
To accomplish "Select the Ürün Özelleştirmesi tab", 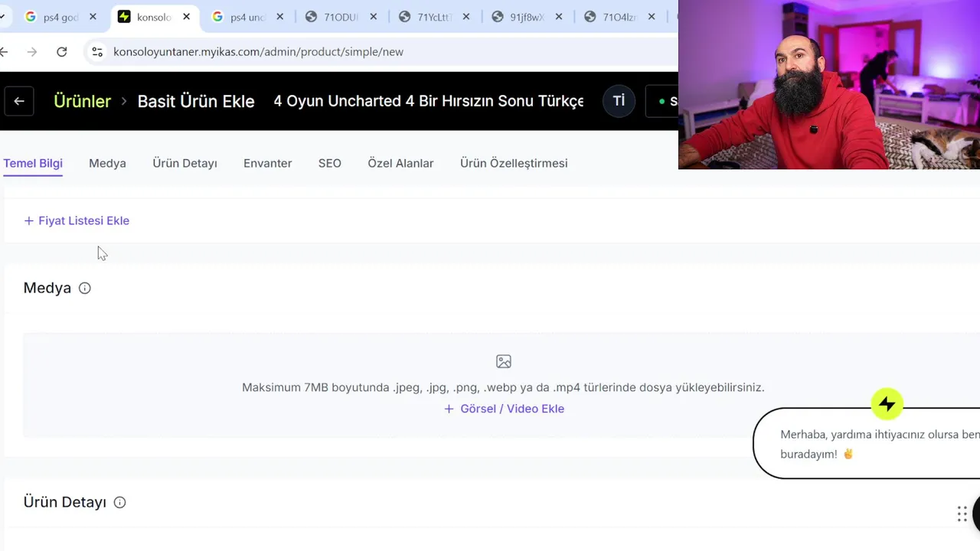I will click(x=514, y=163).
